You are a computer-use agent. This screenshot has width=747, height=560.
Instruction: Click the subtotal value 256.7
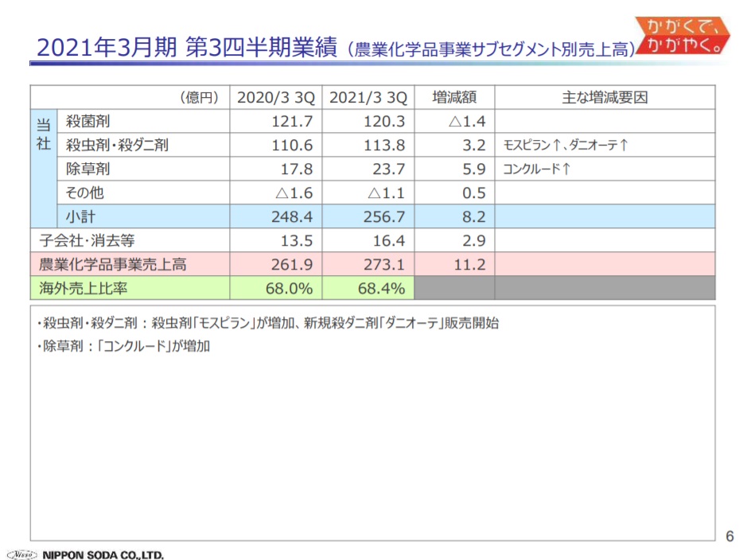click(384, 216)
